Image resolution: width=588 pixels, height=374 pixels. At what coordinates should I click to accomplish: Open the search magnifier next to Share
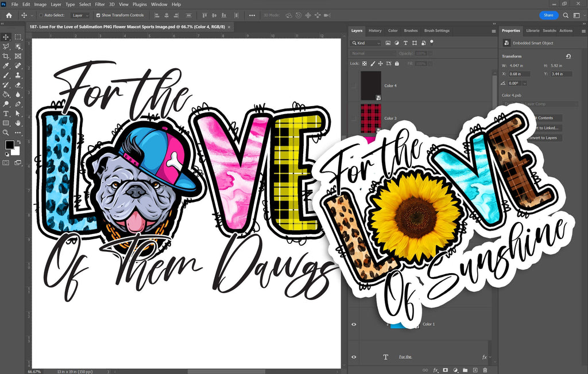point(566,15)
